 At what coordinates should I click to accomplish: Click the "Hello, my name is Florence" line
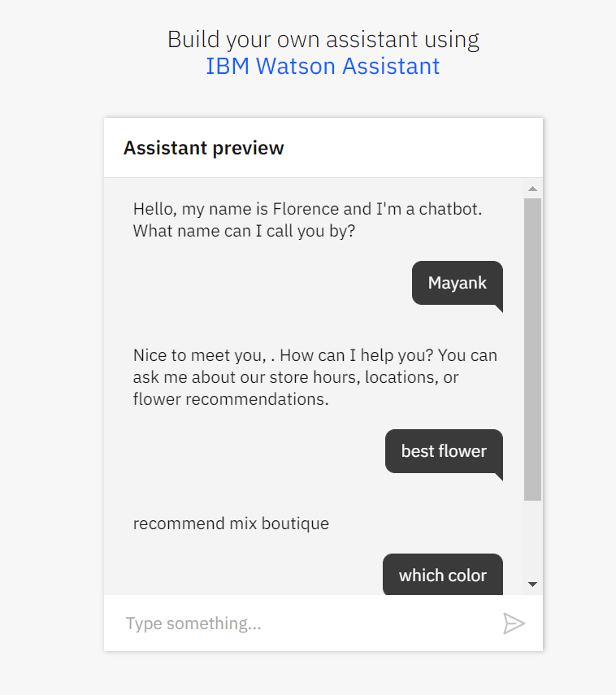(x=307, y=209)
